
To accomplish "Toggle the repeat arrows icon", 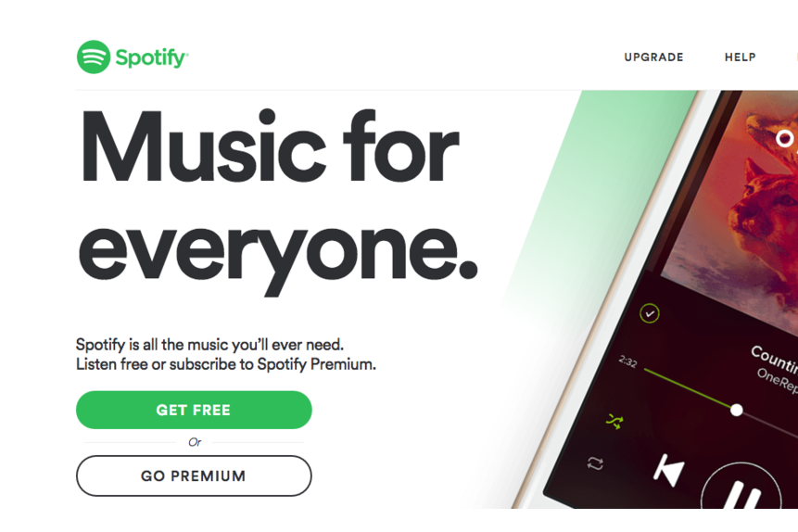I will click(x=595, y=463).
